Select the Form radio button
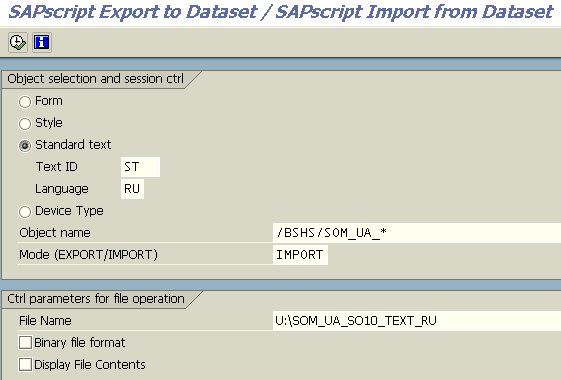 (x=25, y=102)
